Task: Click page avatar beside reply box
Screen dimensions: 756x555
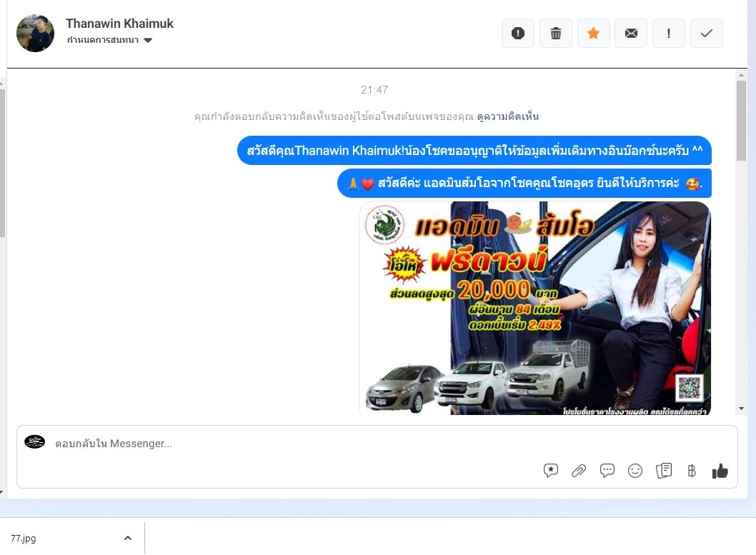Action: [x=35, y=441]
